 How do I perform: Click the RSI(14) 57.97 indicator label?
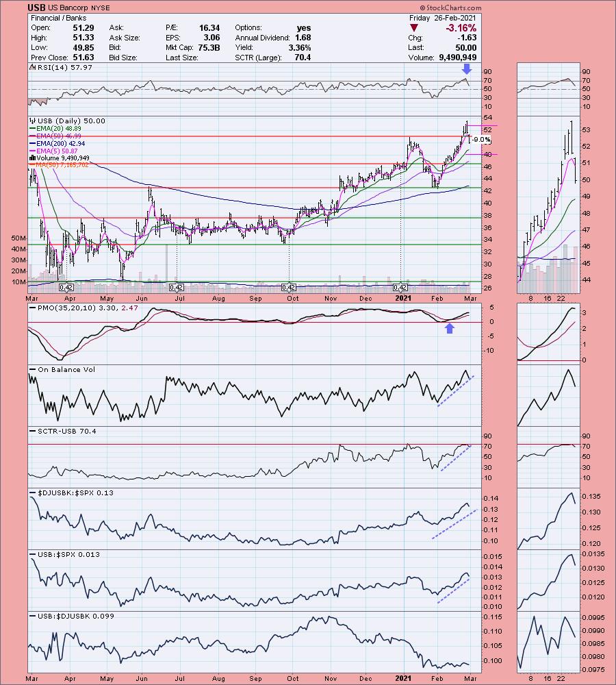point(65,67)
